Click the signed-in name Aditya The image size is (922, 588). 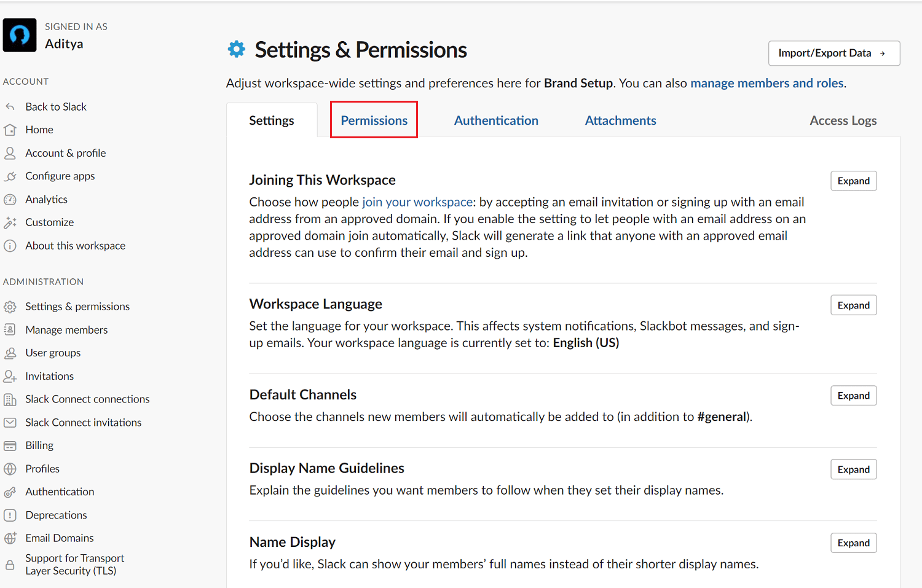(x=64, y=44)
